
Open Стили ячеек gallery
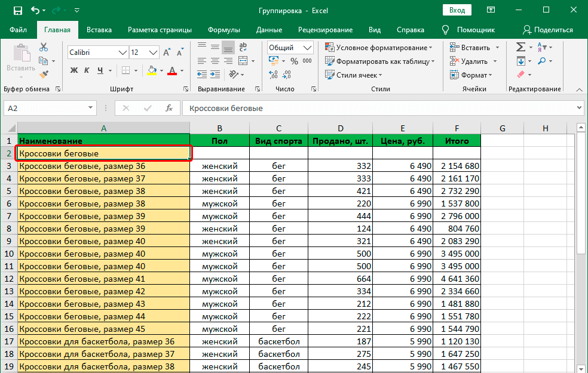tap(354, 75)
